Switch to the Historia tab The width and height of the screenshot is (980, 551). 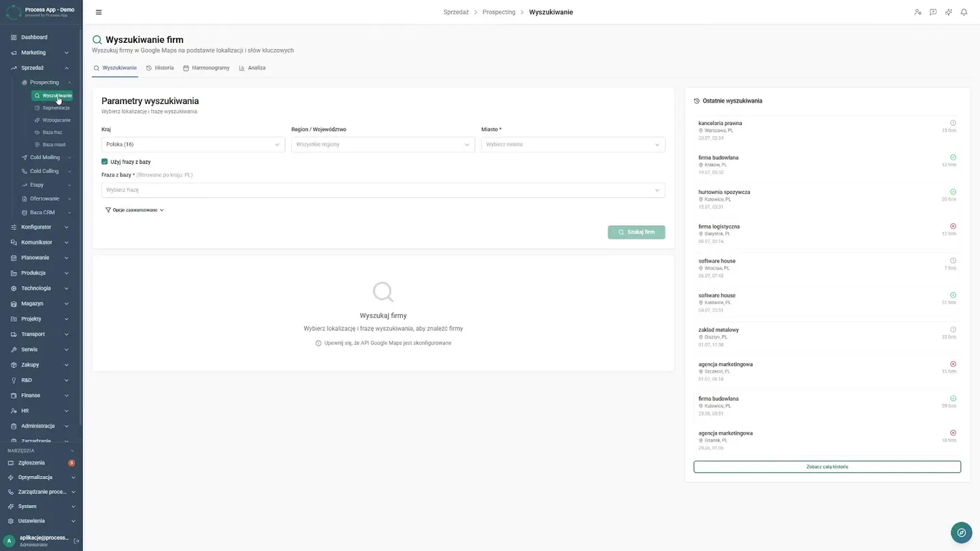(x=160, y=68)
